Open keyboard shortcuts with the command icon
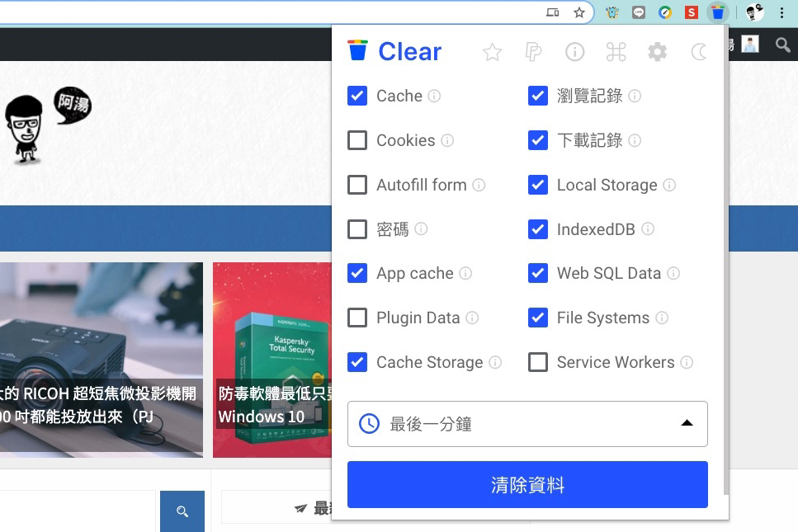The image size is (798, 532). [x=616, y=51]
